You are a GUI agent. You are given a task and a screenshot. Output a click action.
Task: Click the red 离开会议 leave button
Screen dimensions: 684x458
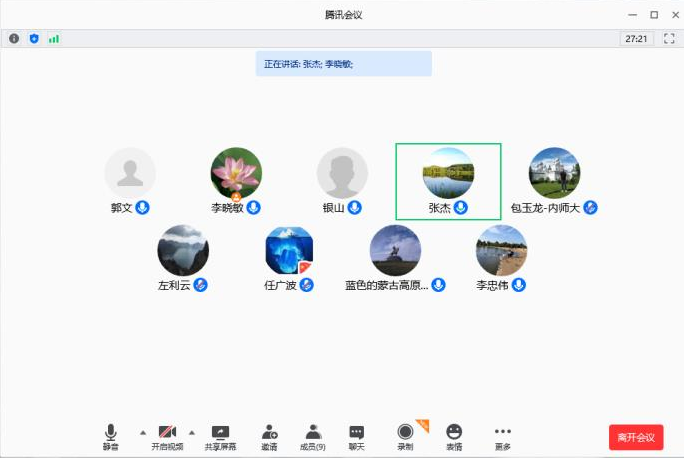point(636,437)
